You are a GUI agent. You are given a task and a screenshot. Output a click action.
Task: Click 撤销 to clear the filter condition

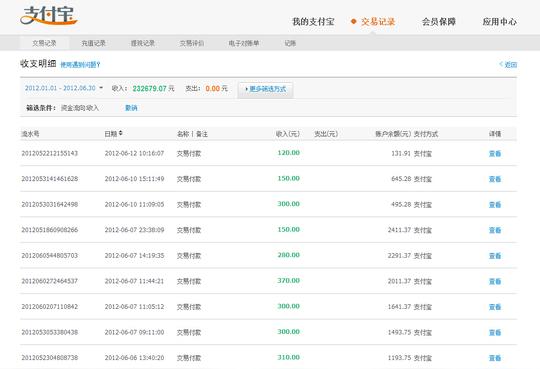[x=131, y=108]
